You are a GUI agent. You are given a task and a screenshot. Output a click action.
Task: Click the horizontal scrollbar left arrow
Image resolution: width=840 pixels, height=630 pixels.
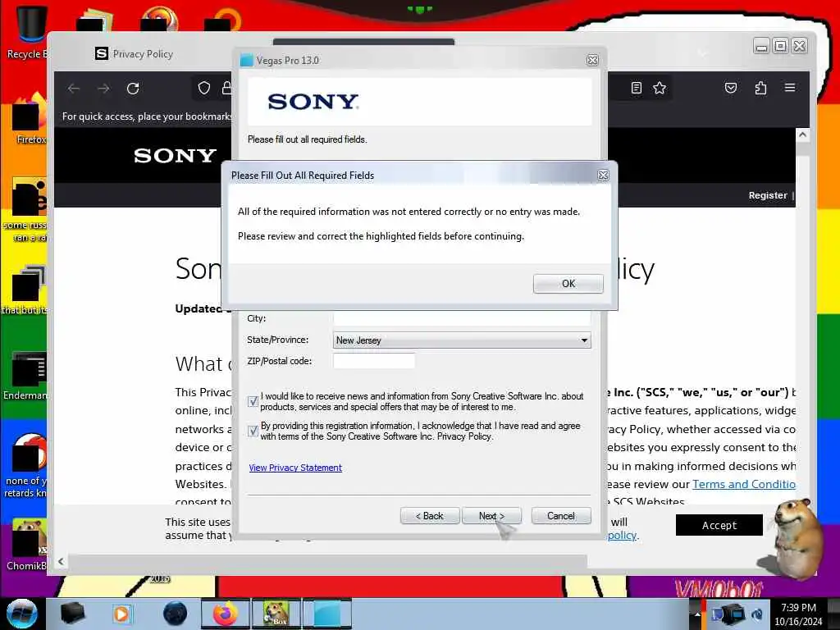(x=61, y=561)
